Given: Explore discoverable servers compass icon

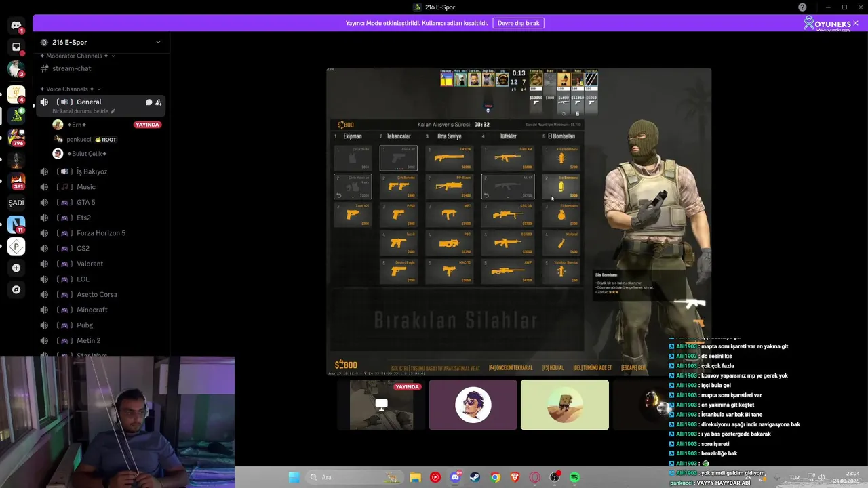Looking at the screenshot, I should [x=16, y=289].
